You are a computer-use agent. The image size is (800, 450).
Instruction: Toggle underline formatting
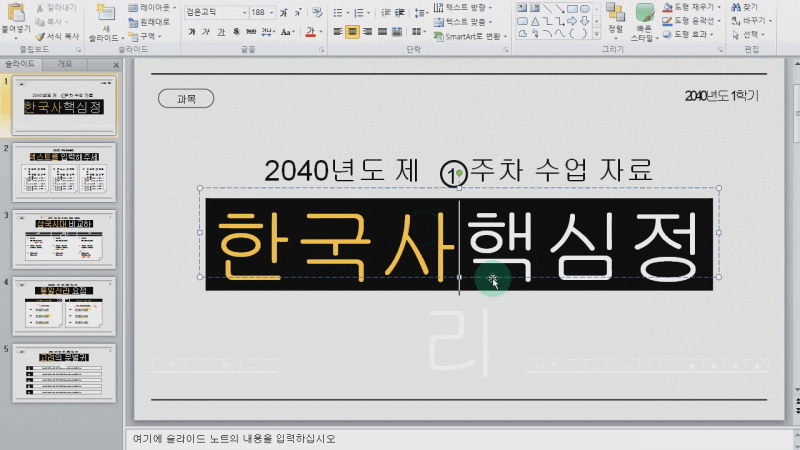pyautogui.click(x=221, y=32)
